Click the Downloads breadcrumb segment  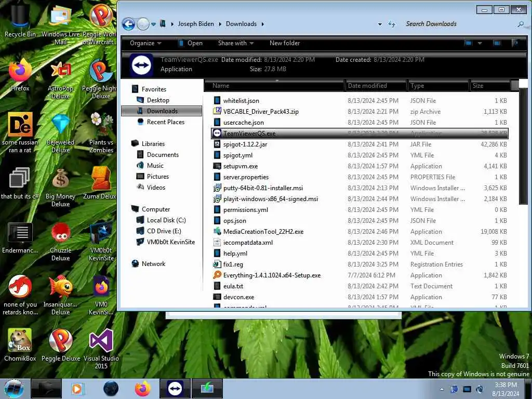(x=241, y=24)
